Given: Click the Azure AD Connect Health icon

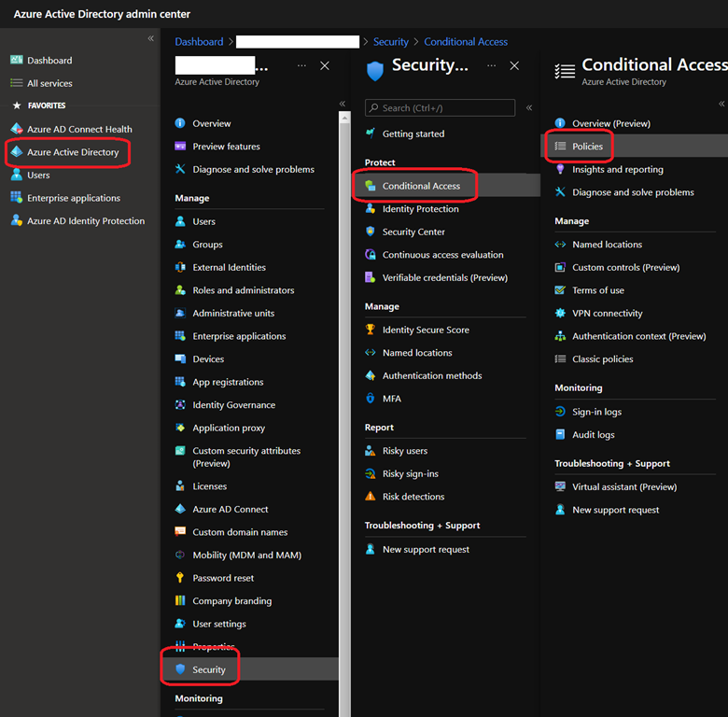Looking at the screenshot, I should 17,129.
